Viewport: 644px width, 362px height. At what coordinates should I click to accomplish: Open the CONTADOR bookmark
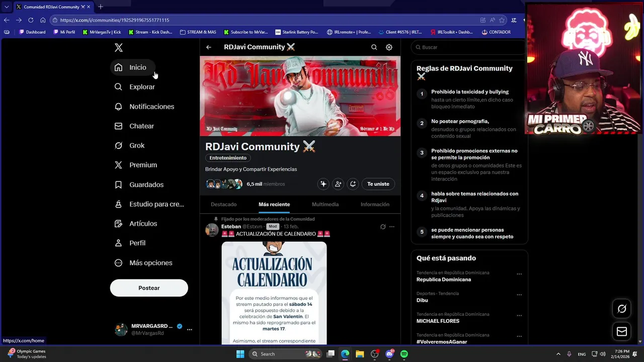coord(496,32)
